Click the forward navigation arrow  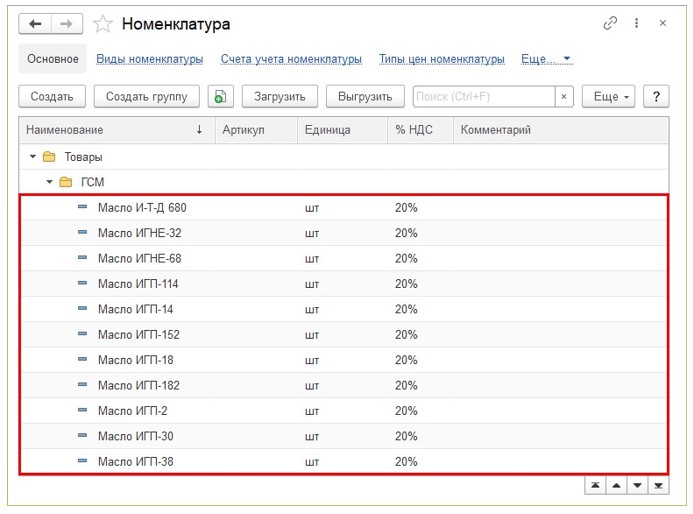67,23
